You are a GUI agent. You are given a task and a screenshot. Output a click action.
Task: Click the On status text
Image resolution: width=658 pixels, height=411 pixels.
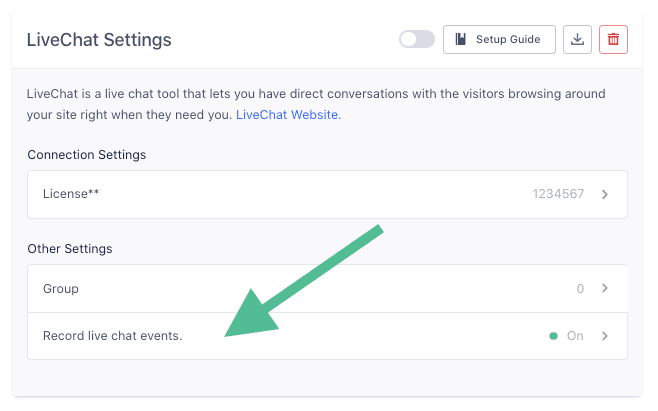(x=575, y=336)
